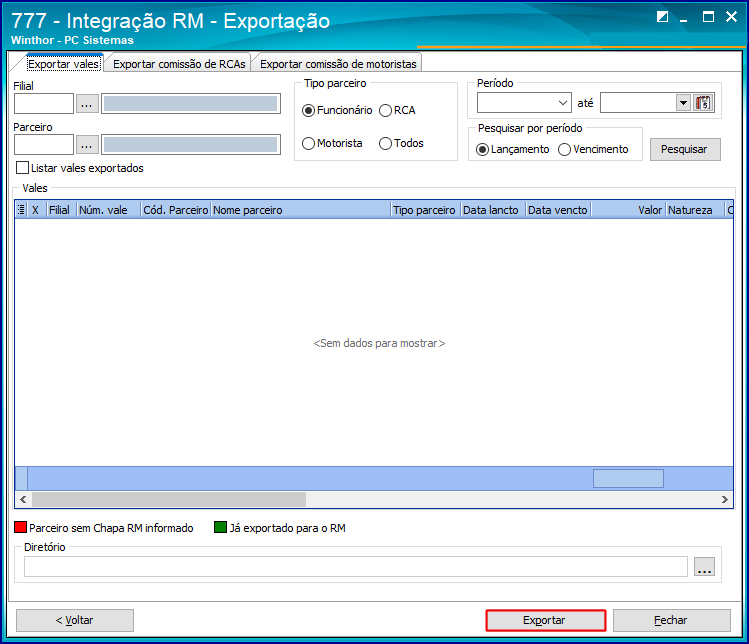The width and height of the screenshot is (749, 644).
Task: Click the X selection column header
Action: 36,210
